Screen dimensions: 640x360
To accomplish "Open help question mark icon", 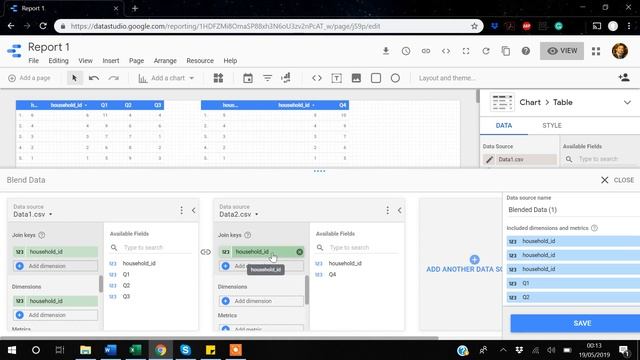I will click(526, 51).
